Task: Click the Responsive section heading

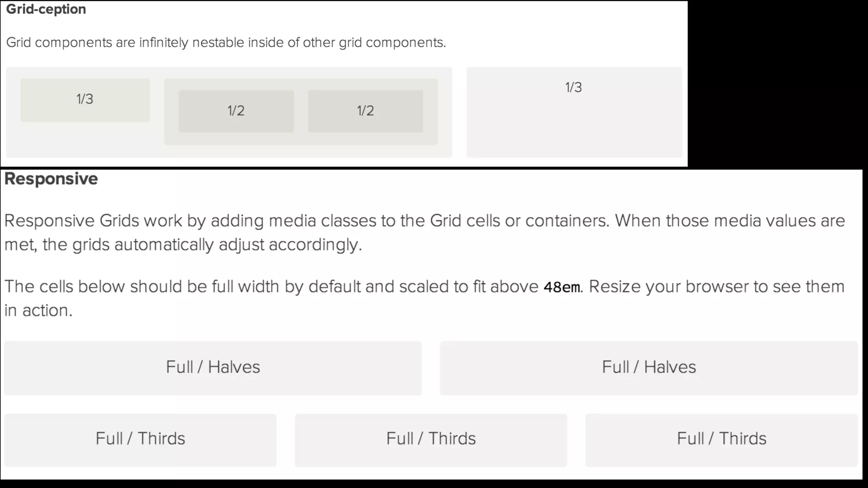Action: [x=51, y=179]
